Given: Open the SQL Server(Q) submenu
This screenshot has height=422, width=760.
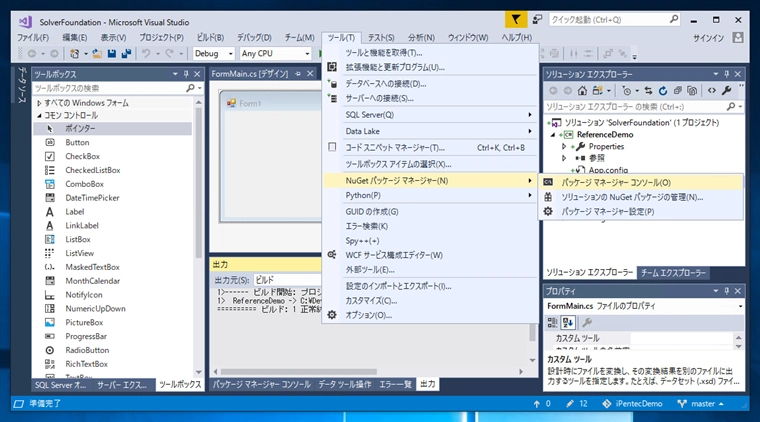Looking at the screenshot, I should coord(430,115).
